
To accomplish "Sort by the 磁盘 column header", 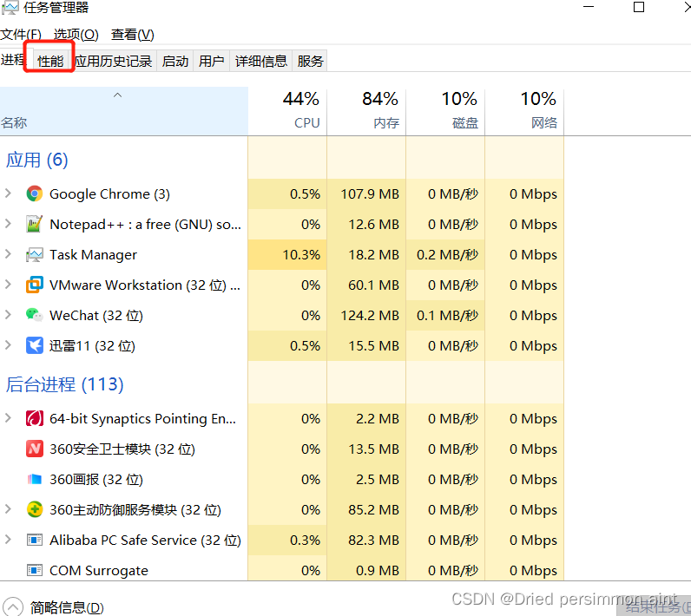I will click(x=445, y=111).
